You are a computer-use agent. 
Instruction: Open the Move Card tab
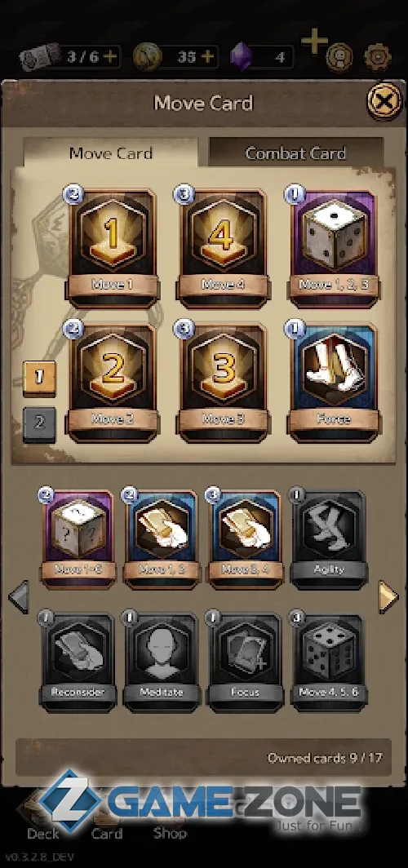pyautogui.click(x=111, y=153)
